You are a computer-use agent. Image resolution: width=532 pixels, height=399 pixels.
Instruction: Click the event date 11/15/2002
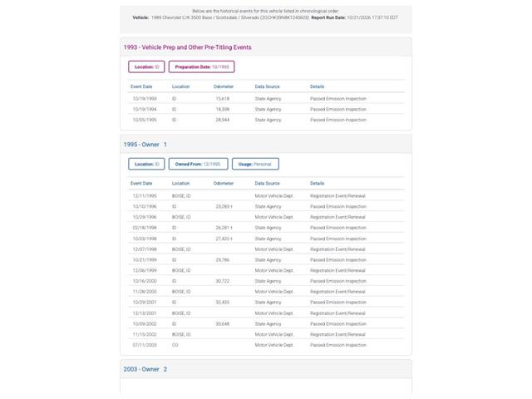pos(145,334)
